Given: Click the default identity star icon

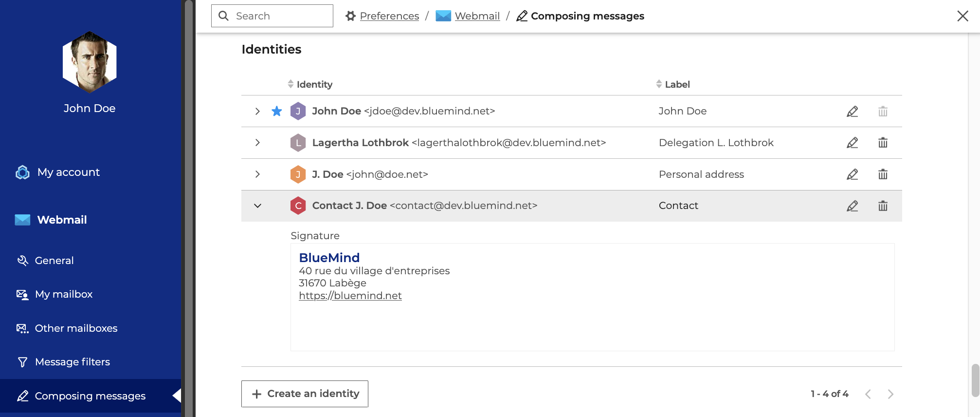Looking at the screenshot, I should 277,112.
